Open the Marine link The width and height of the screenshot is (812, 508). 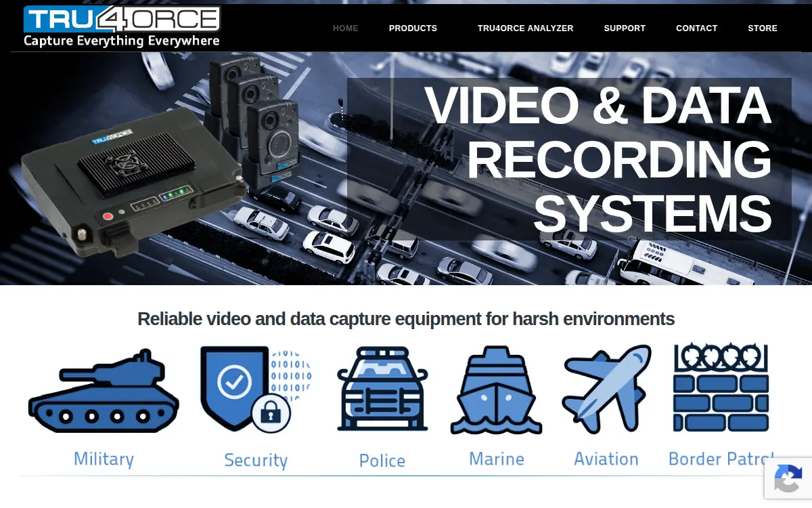497,459
